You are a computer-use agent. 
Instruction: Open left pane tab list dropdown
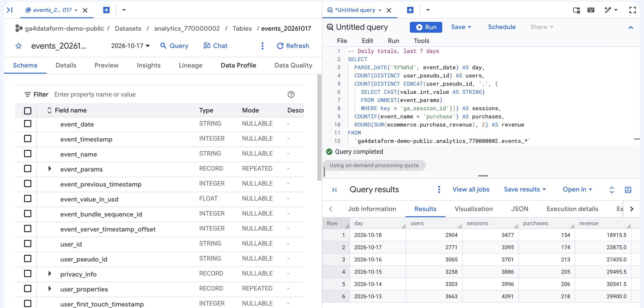(x=124, y=10)
